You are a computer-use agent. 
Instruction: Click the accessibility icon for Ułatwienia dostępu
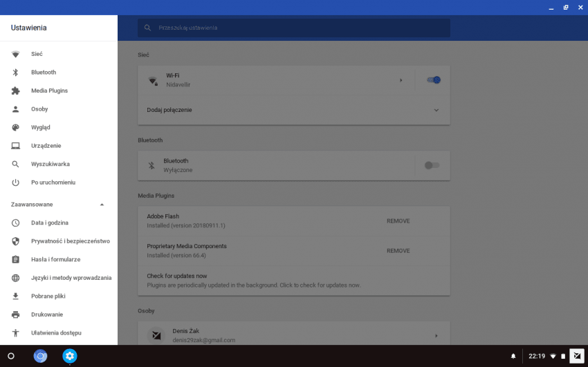pos(15,332)
